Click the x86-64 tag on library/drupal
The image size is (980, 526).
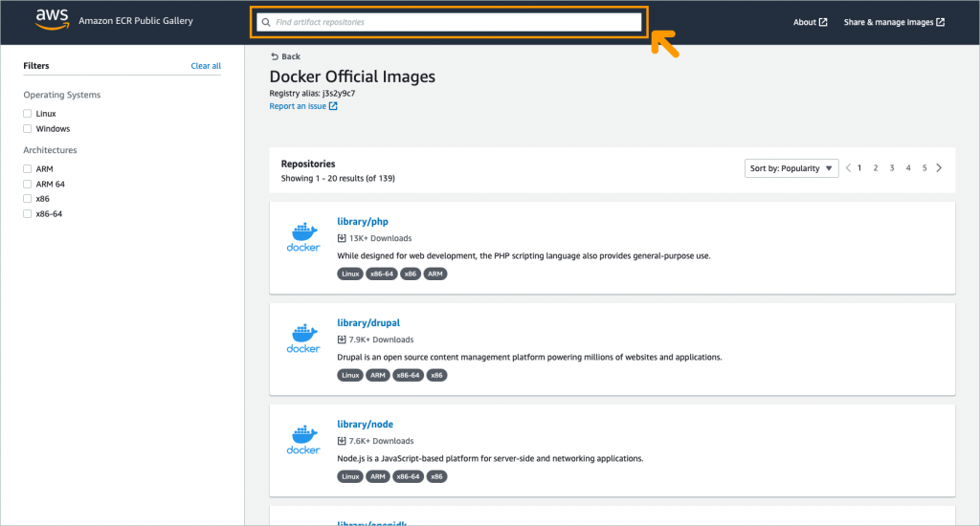(x=408, y=375)
